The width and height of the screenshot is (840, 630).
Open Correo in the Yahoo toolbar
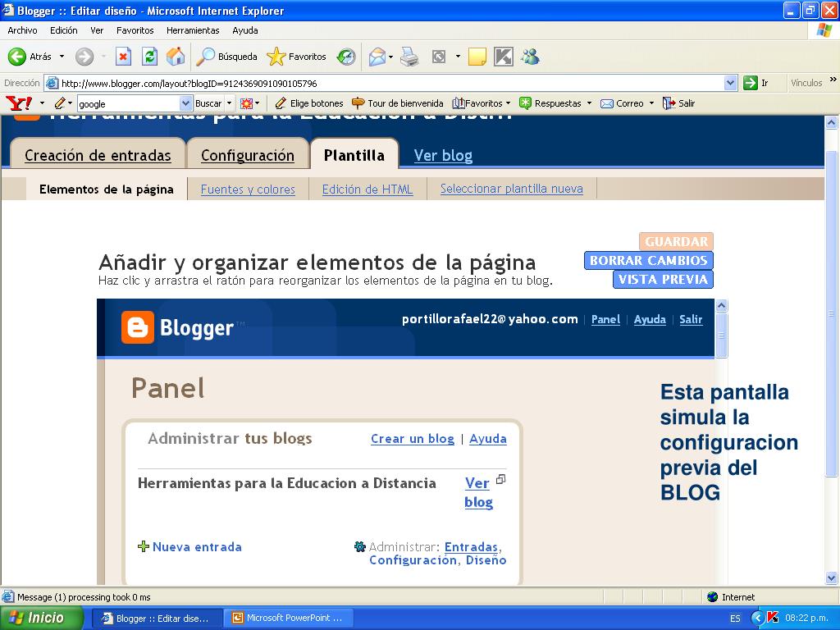[x=623, y=103]
